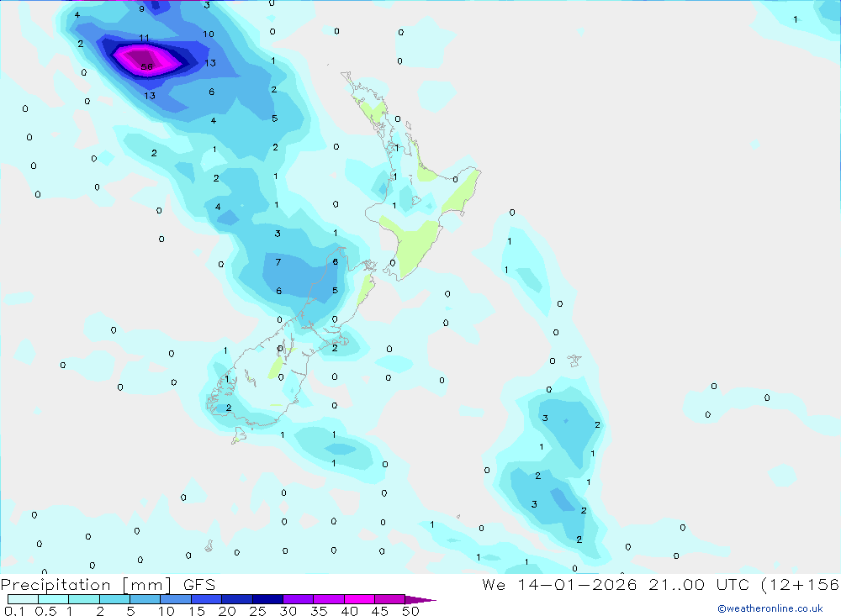Click the 11 value above the magenta peak

144,38
